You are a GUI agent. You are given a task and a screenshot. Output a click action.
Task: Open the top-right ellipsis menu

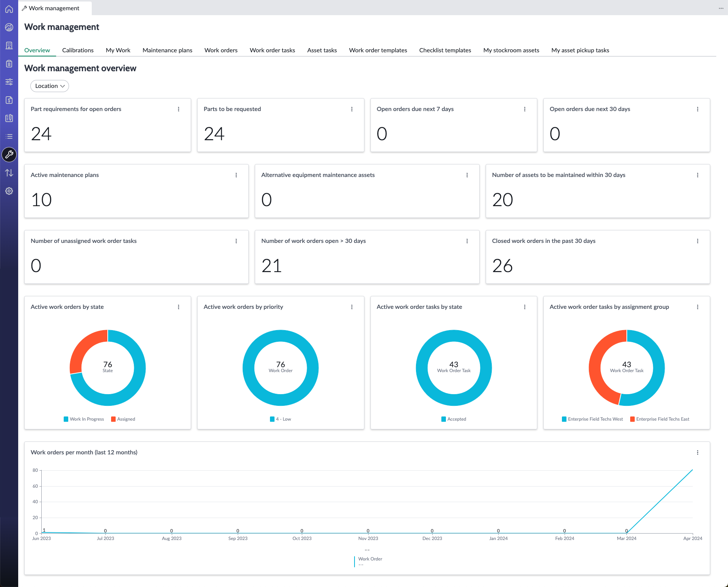(x=721, y=8)
